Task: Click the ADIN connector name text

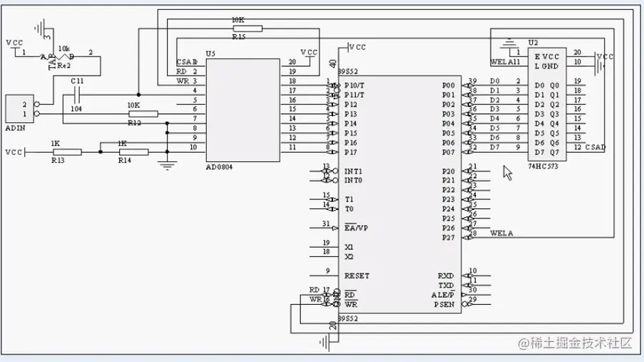Action: [15, 128]
